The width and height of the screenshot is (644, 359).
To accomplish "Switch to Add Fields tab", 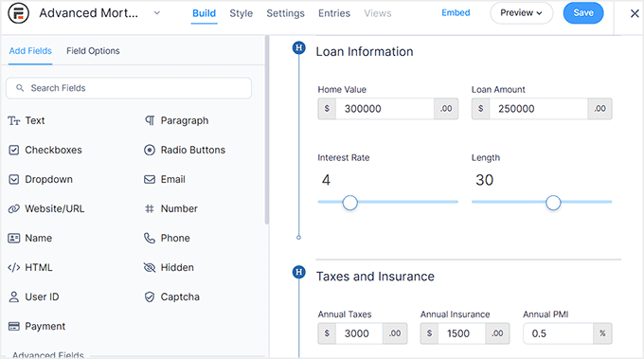I will [30, 51].
